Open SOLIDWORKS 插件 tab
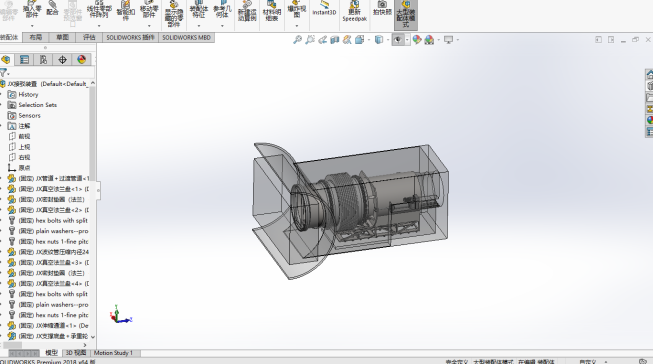Image resolution: width=653 pixels, height=364 pixels. pyautogui.click(x=130, y=37)
